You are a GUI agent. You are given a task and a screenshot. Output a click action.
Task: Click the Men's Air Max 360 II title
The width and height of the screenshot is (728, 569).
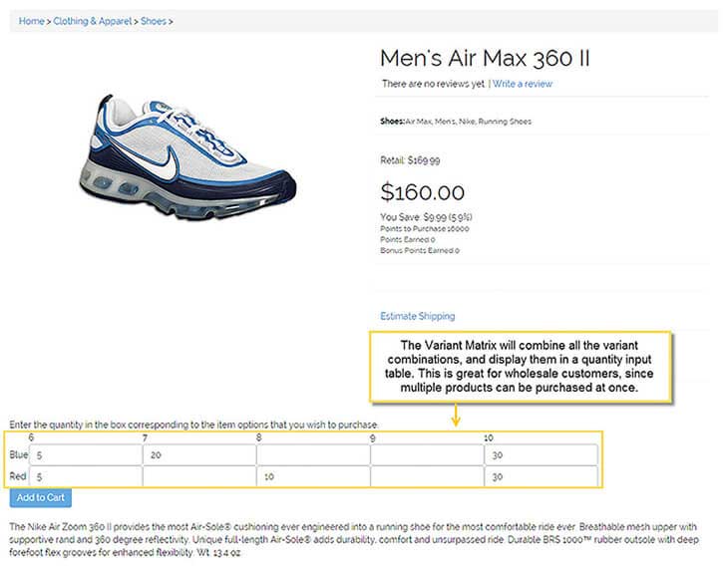click(485, 58)
